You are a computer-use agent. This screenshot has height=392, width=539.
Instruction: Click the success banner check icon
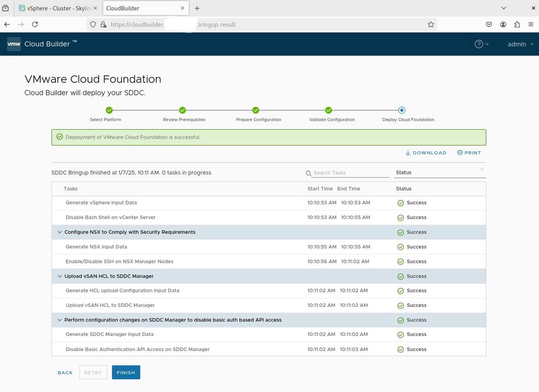59,137
